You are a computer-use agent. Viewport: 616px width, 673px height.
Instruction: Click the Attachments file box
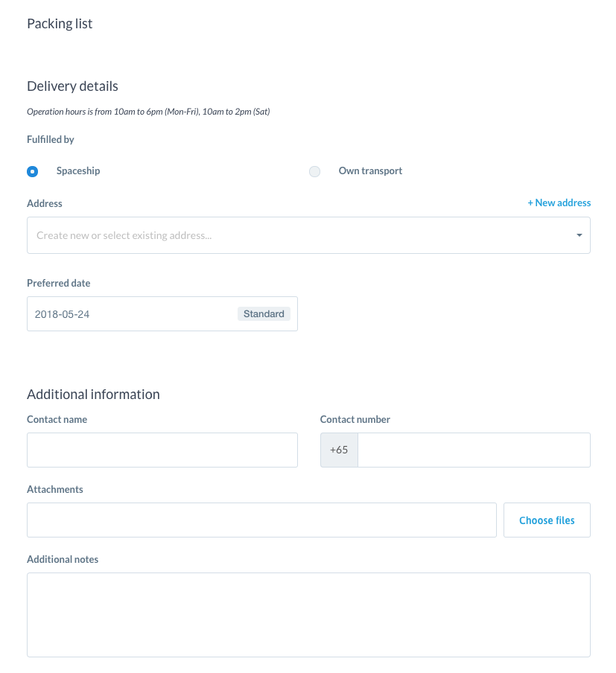pos(261,520)
